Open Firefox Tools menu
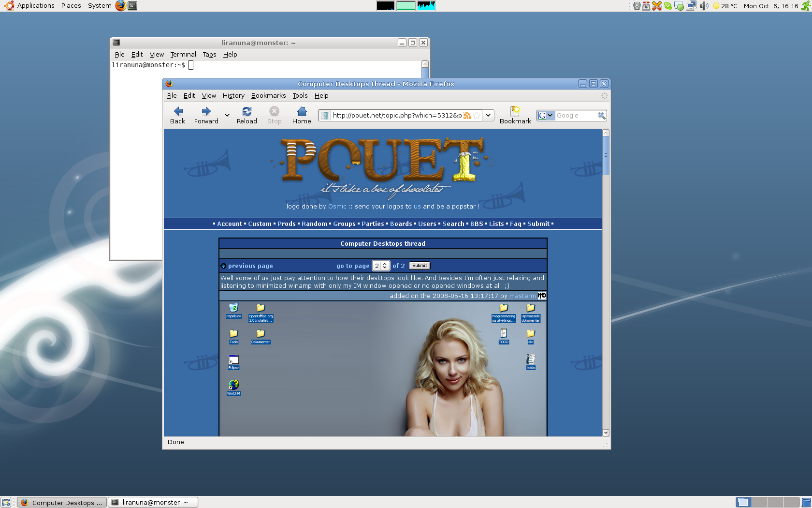Viewport: 812px width, 508px height. tap(300, 95)
